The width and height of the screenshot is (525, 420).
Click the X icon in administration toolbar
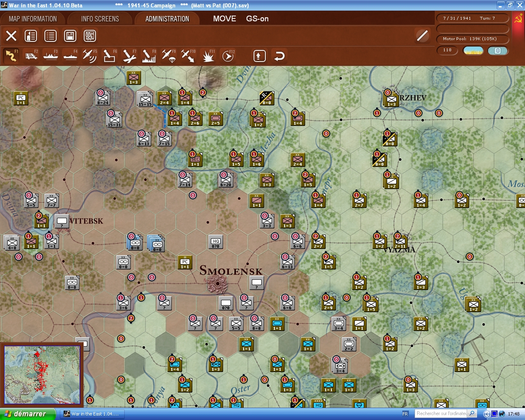pyautogui.click(x=11, y=36)
